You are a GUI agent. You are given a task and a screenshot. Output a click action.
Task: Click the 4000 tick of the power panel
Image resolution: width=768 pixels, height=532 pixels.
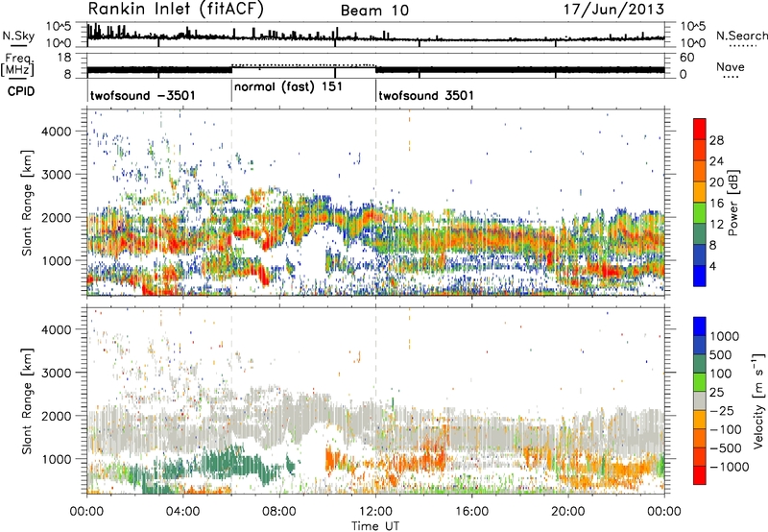pos(56,132)
